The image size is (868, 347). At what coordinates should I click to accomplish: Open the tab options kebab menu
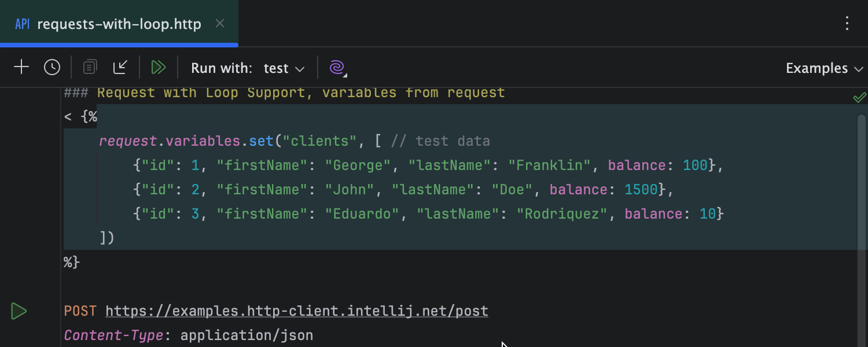coord(847,24)
